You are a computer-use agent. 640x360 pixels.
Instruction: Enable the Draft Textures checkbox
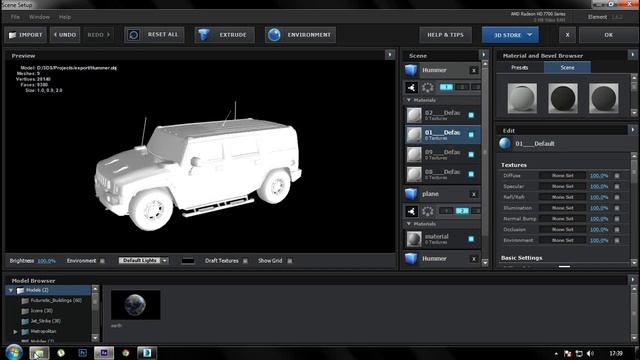coord(245,261)
